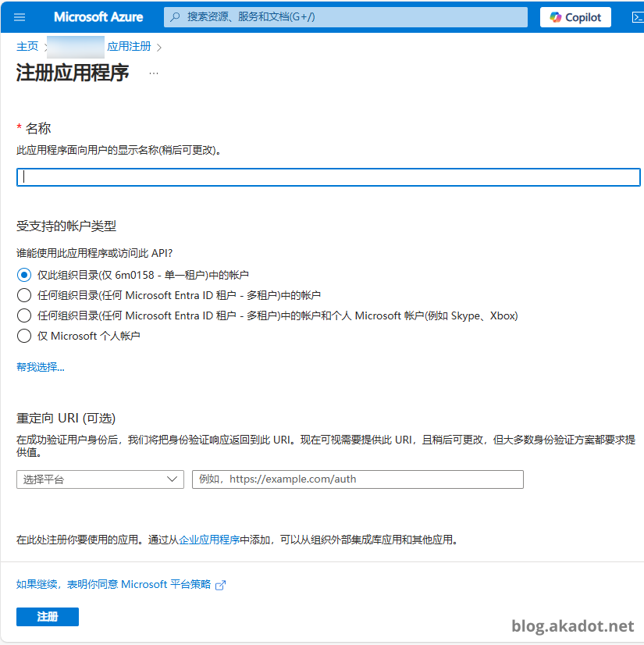The image size is (644, 645).
Task: Select the multi-tenant only 任何组织目录 radio option
Action: (24, 295)
